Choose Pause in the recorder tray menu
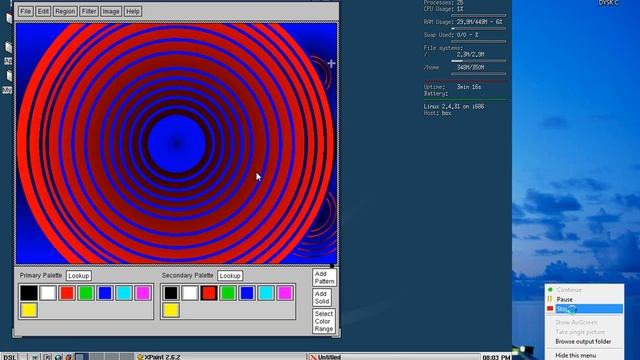The width and height of the screenshot is (640, 360). tap(584, 299)
